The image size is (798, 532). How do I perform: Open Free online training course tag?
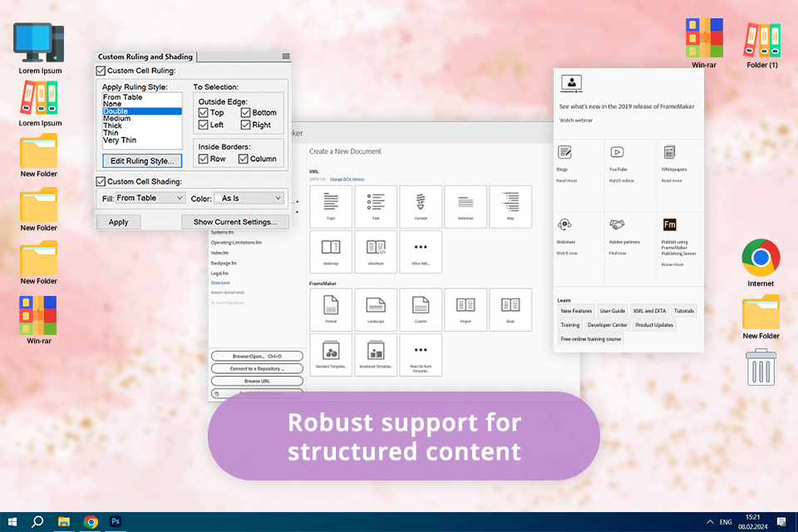pos(590,339)
